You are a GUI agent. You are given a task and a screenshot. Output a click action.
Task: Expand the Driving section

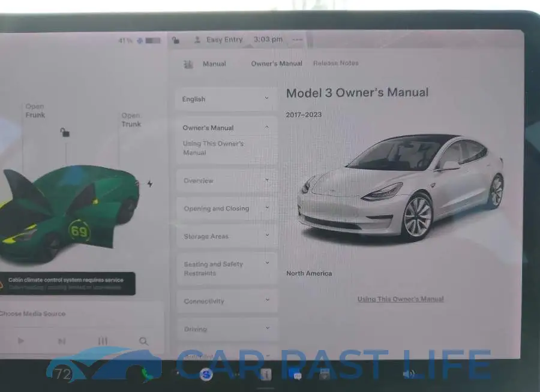coord(226,329)
